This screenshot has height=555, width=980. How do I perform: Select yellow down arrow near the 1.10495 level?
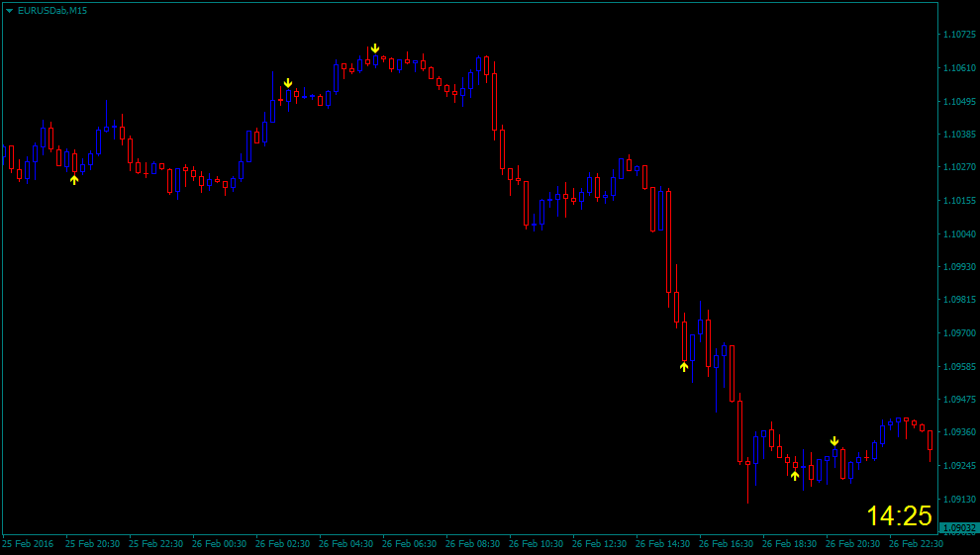click(x=288, y=83)
